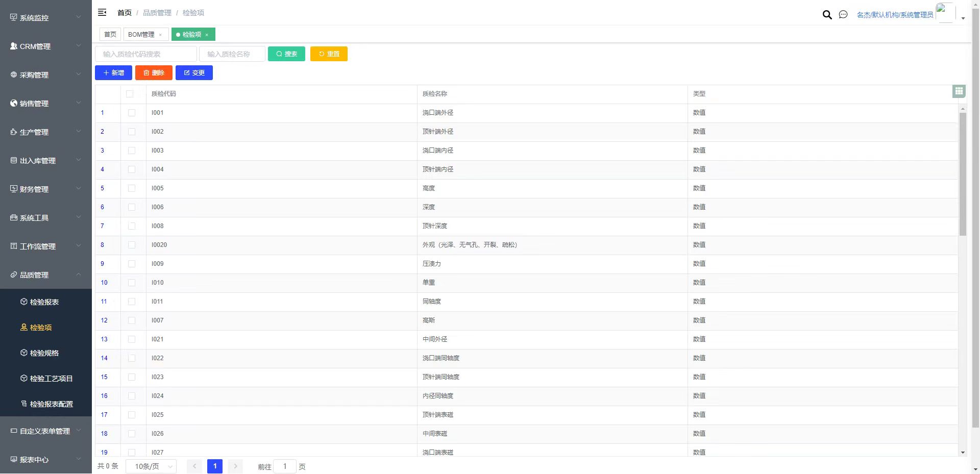Open the user account dropdown arrow

(x=963, y=18)
